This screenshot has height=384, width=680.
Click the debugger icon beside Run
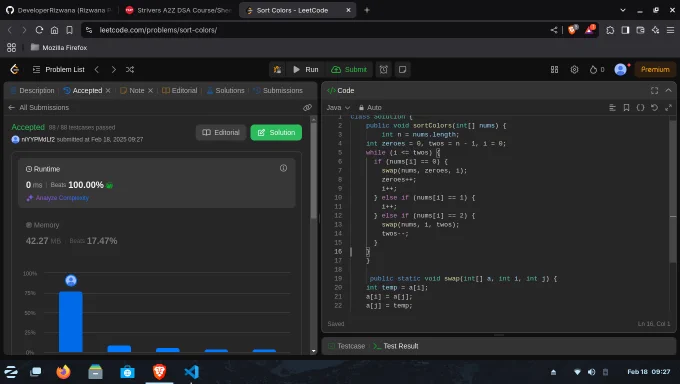277,69
